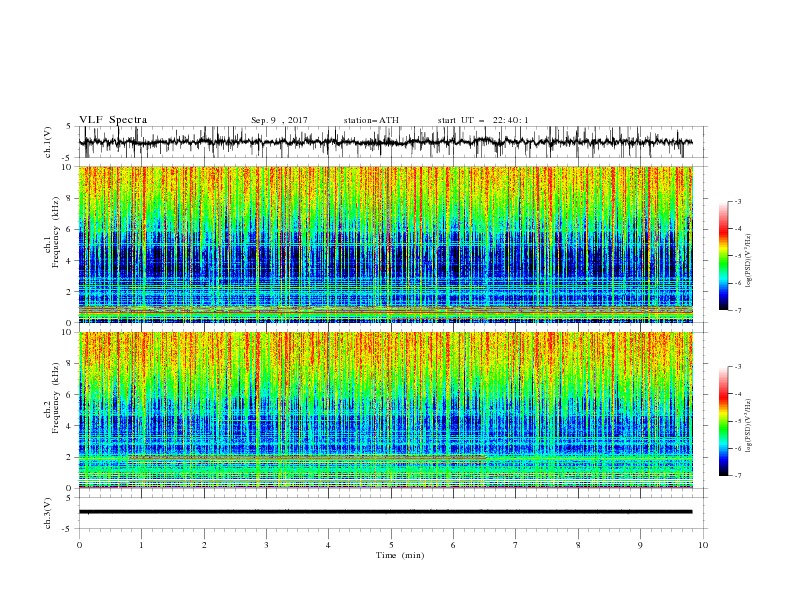Select the date text "Sep. 9 , 2017"
The height and width of the screenshot is (612, 792).
pyautogui.click(x=279, y=120)
